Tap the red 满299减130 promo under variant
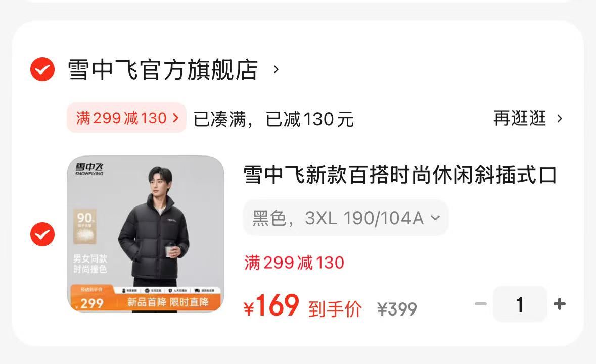The width and height of the screenshot is (596, 364). (294, 263)
